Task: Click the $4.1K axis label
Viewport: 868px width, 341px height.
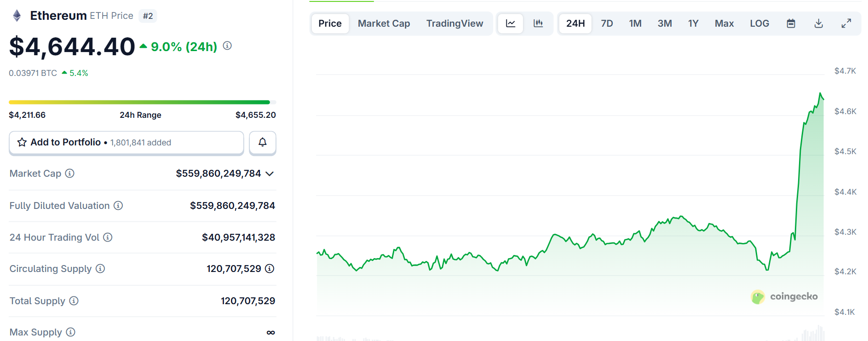Action: (x=845, y=312)
